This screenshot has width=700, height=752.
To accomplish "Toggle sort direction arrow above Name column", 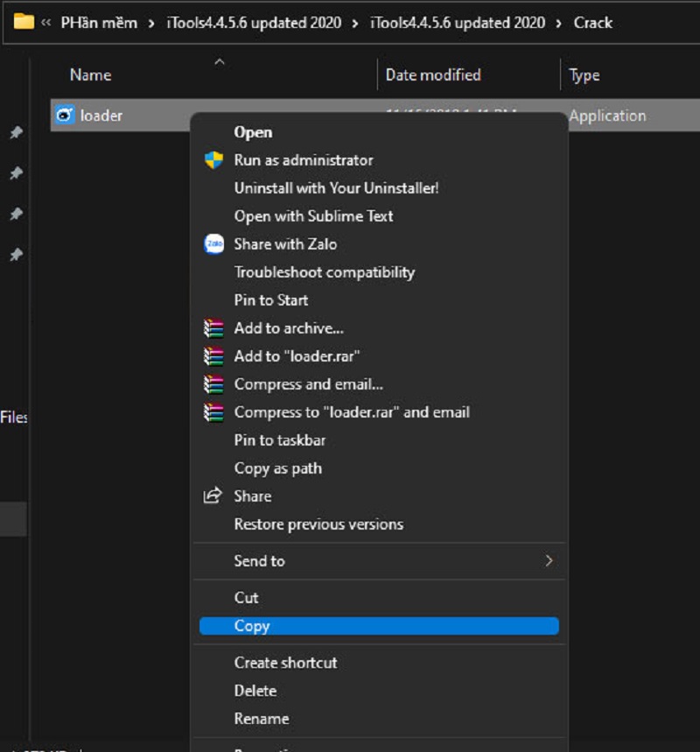I will 220,61.
